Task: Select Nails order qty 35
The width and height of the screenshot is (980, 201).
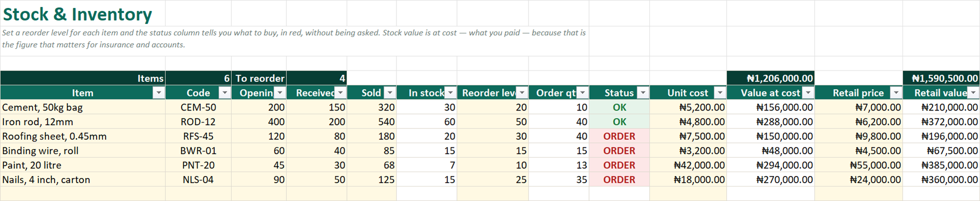Action: [559, 179]
